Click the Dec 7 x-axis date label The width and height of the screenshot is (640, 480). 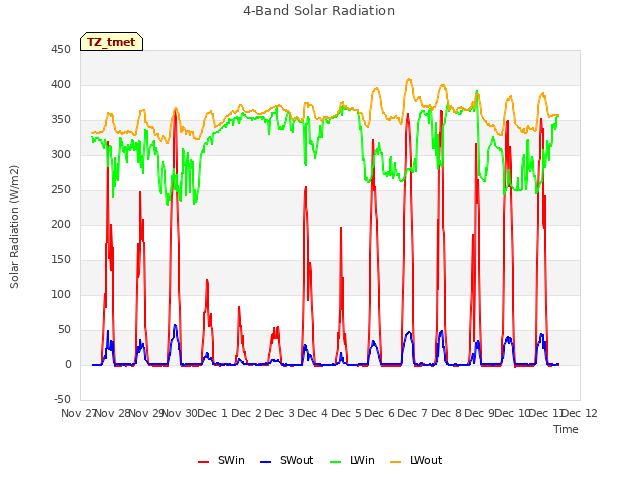(413, 413)
